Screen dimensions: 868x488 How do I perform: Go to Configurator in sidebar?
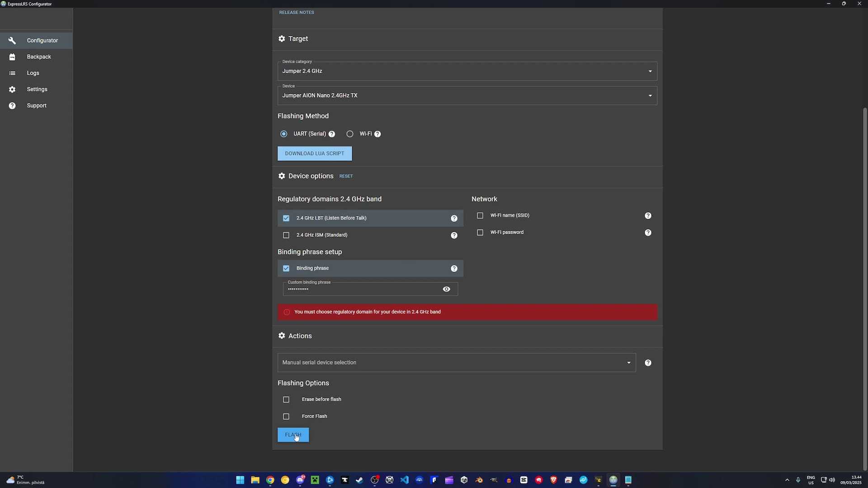[x=36, y=41]
